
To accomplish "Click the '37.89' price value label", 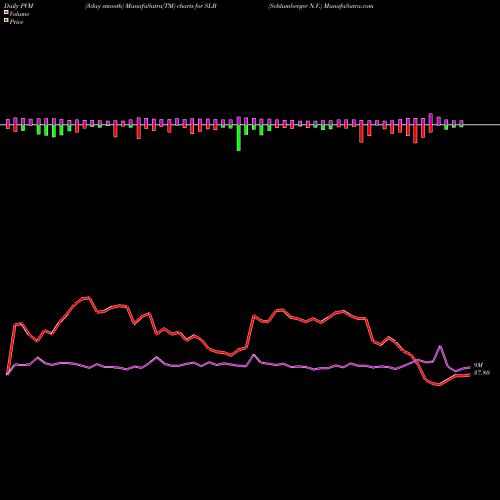I will click(x=482, y=373).
